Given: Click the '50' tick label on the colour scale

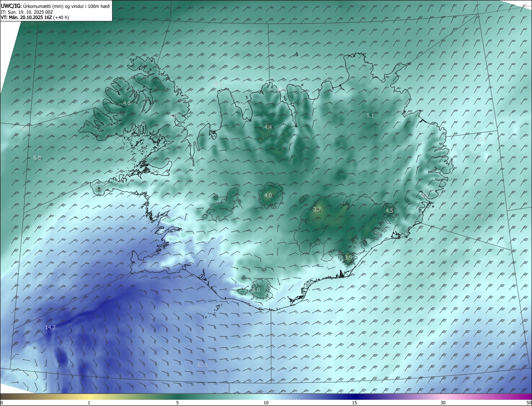Looking at the screenshot, I should pos(529,403).
